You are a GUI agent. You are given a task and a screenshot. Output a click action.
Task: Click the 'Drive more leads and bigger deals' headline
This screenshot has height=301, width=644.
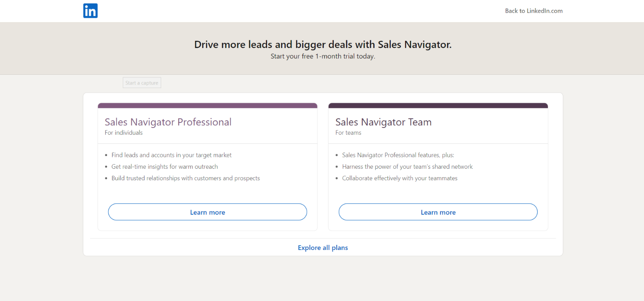tap(323, 44)
